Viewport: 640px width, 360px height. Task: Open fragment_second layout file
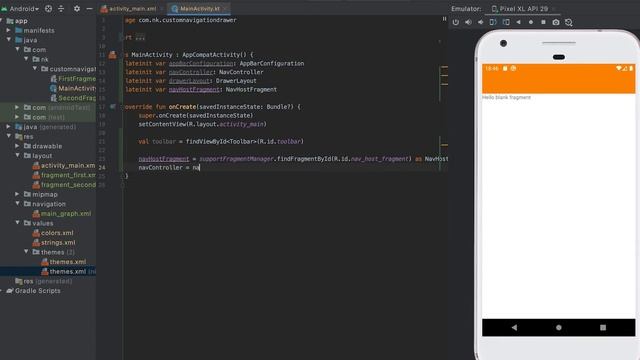pos(64,184)
